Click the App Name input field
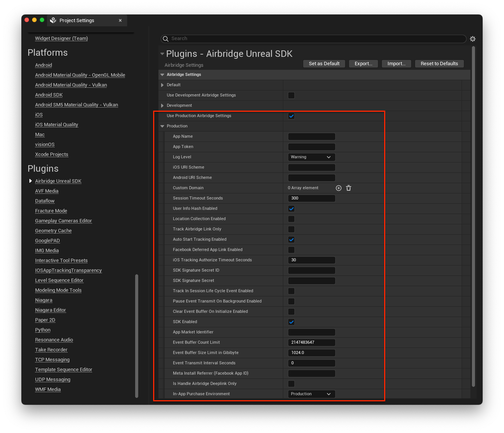 coord(312,137)
